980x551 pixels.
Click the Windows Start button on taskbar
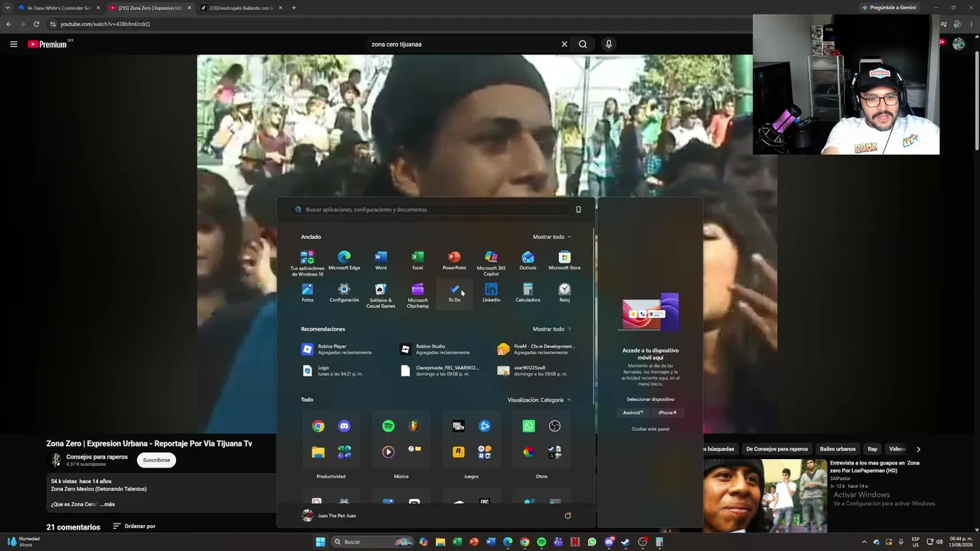(x=320, y=542)
